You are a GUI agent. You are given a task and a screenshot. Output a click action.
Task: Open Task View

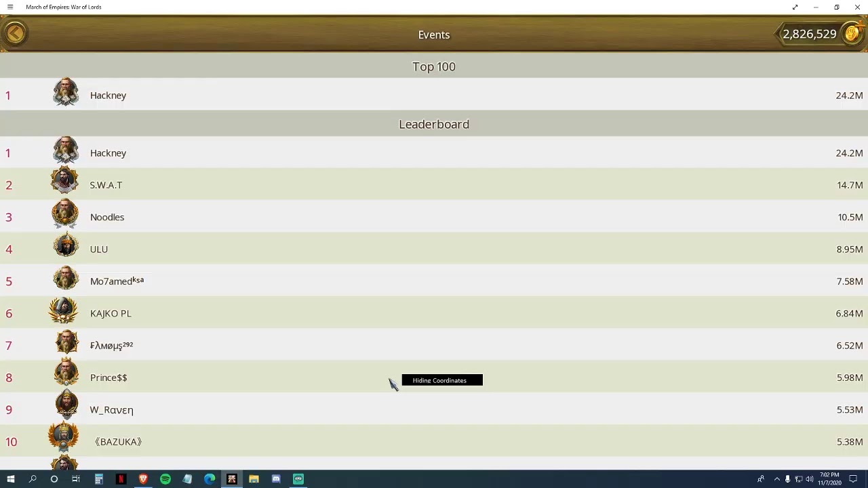(76, 479)
